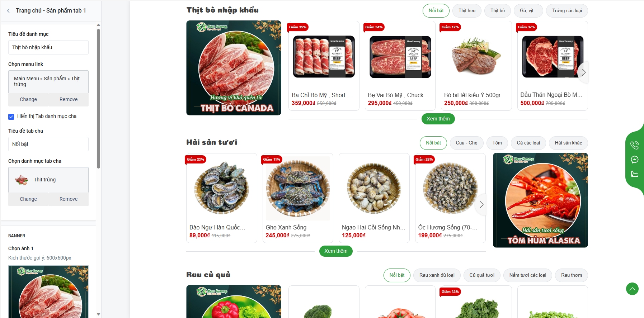Click the sidebar scrollbar up arrow
644x318 pixels.
coord(98,25)
